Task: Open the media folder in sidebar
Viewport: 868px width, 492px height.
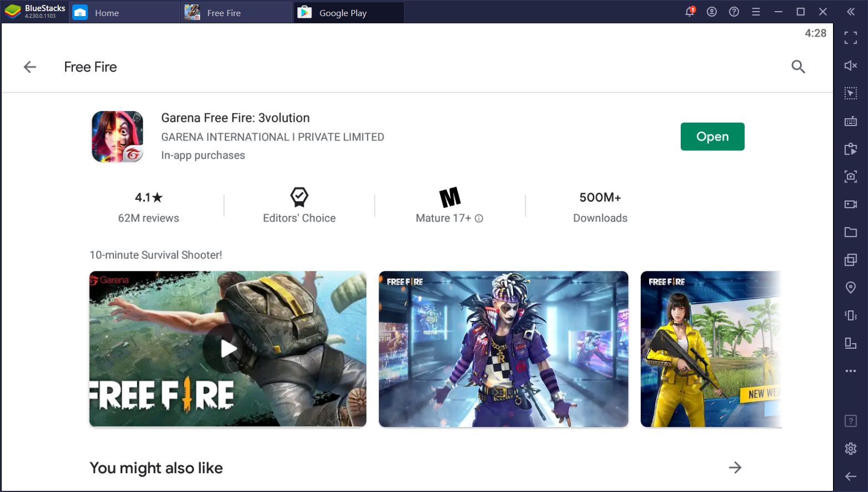Action: [851, 232]
